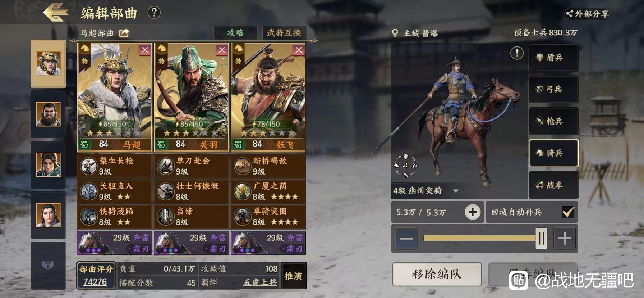Remove 关羽 with the red X
Screen dimensions: 644x298
(222, 50)
